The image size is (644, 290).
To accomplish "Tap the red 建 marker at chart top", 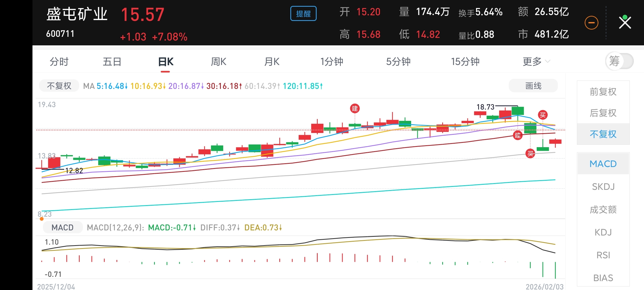I will pos(355,108).
